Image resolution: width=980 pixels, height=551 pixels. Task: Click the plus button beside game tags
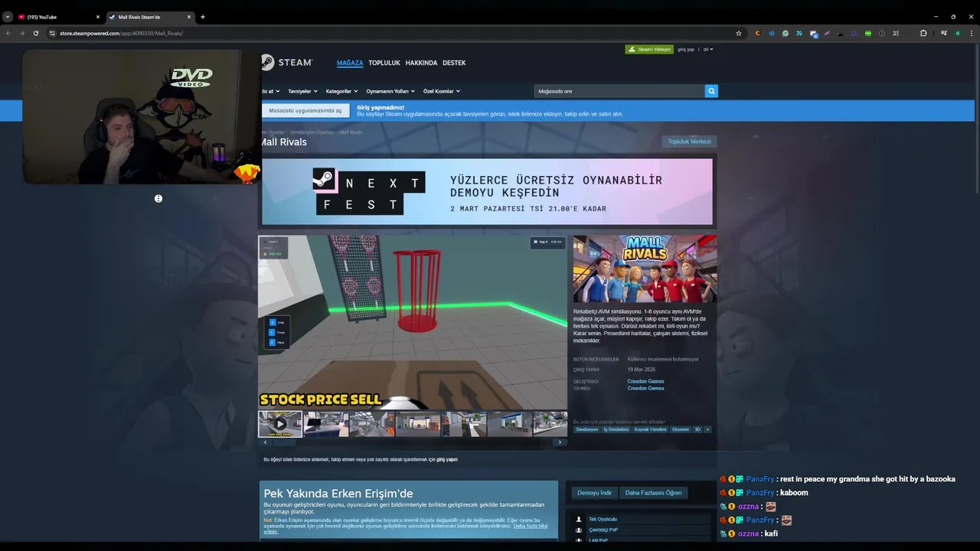pos(707,429)
